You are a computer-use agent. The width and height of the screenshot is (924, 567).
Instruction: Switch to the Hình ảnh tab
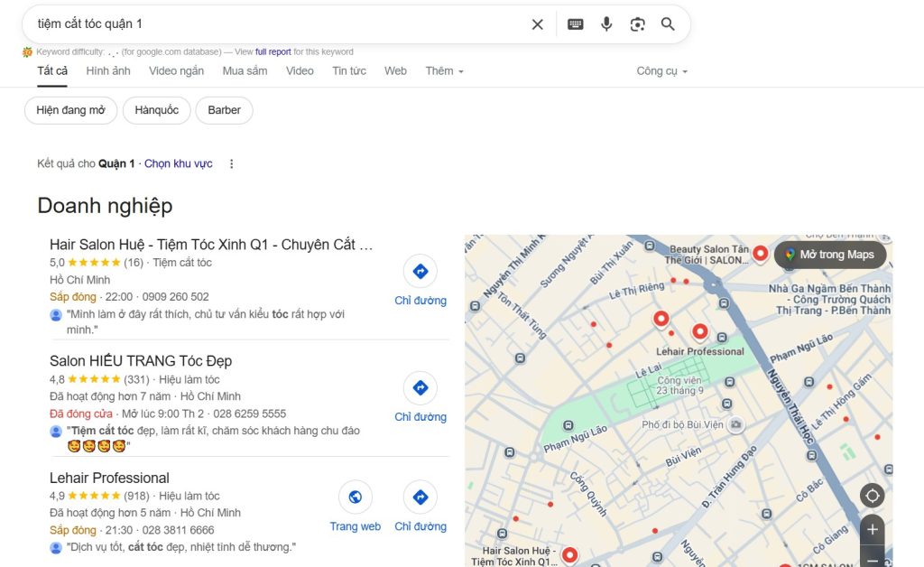pyautogui.click(x=108, y=71)
